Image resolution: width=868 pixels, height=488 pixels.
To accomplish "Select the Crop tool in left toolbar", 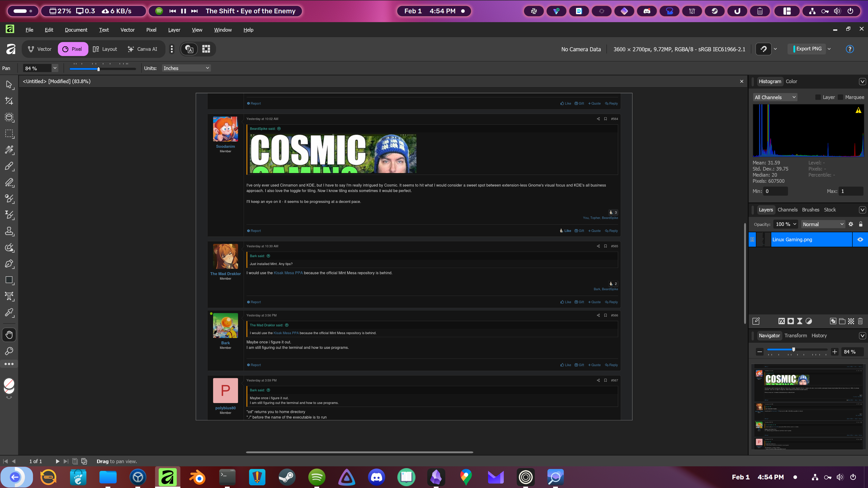I will 9,101.
